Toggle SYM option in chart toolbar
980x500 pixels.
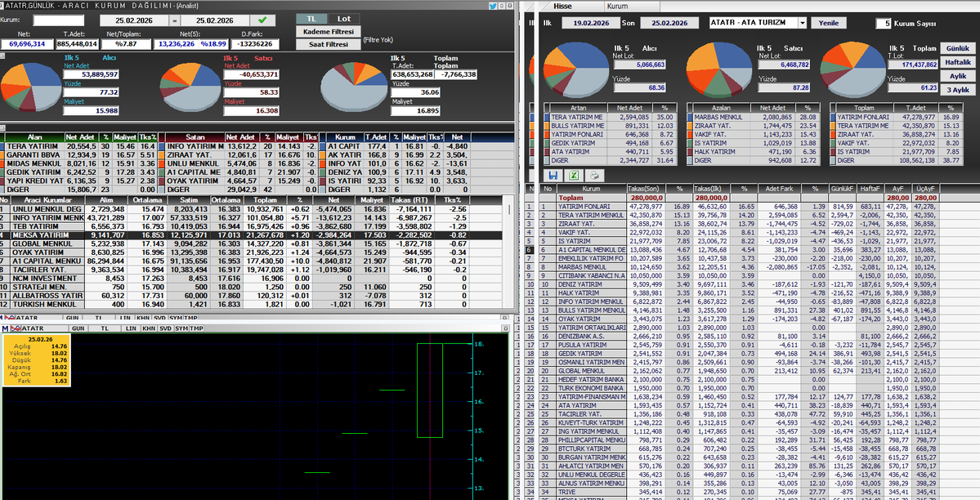coord(181,328)
